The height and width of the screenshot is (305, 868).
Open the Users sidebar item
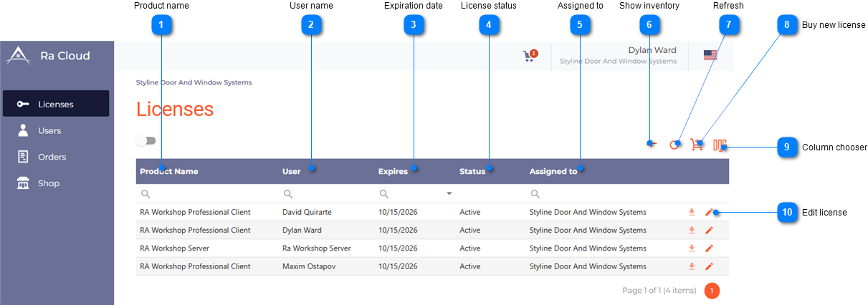tap(49, 130)
